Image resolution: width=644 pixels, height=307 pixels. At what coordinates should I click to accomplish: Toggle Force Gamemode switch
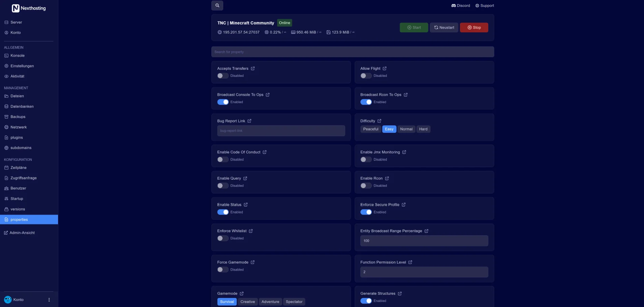tap(223, 270)
